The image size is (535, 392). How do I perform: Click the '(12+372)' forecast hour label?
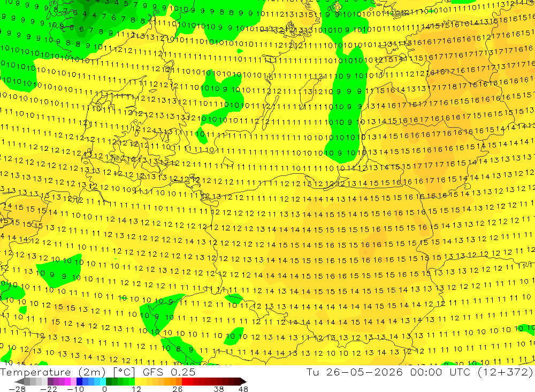point(505,372)
